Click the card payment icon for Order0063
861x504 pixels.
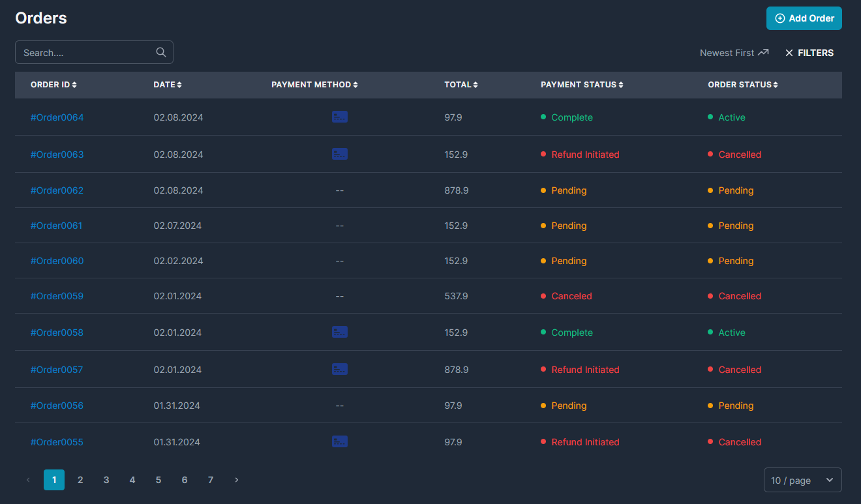(339, 155)
